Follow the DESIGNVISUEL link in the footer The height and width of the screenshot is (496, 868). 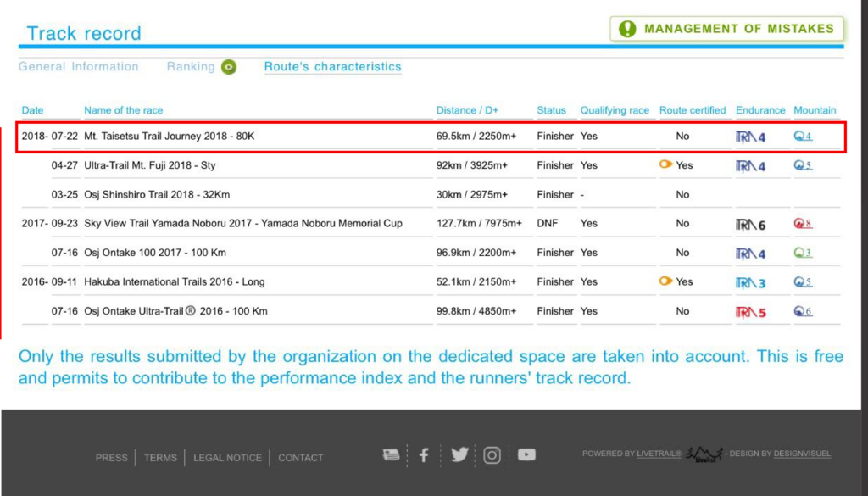802,454
